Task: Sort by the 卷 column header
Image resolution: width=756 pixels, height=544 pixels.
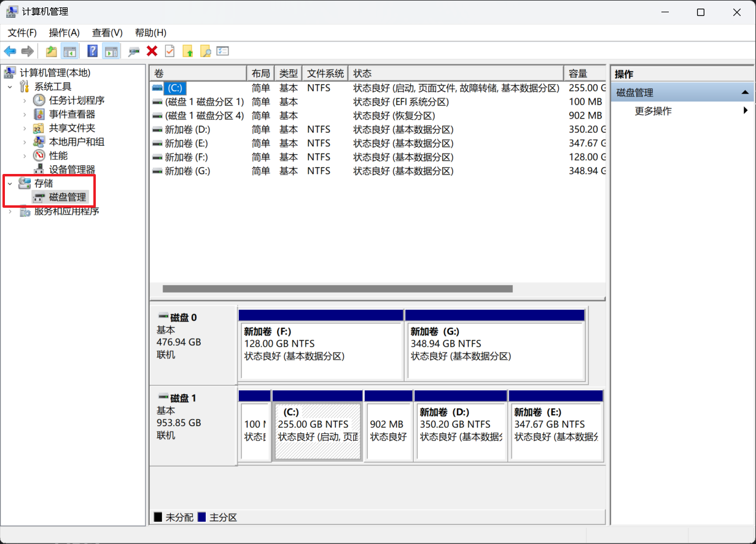Action: [198, 74]
